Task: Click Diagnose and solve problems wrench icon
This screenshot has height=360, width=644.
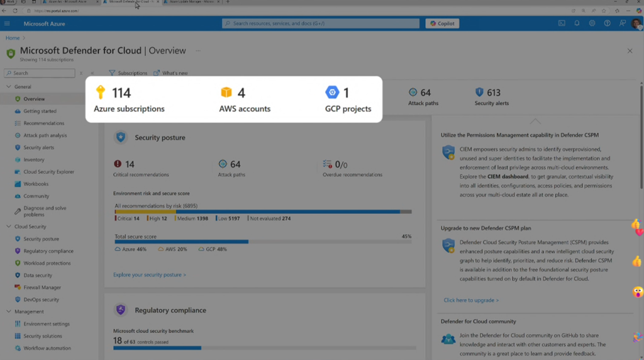Action: (17, 211)
